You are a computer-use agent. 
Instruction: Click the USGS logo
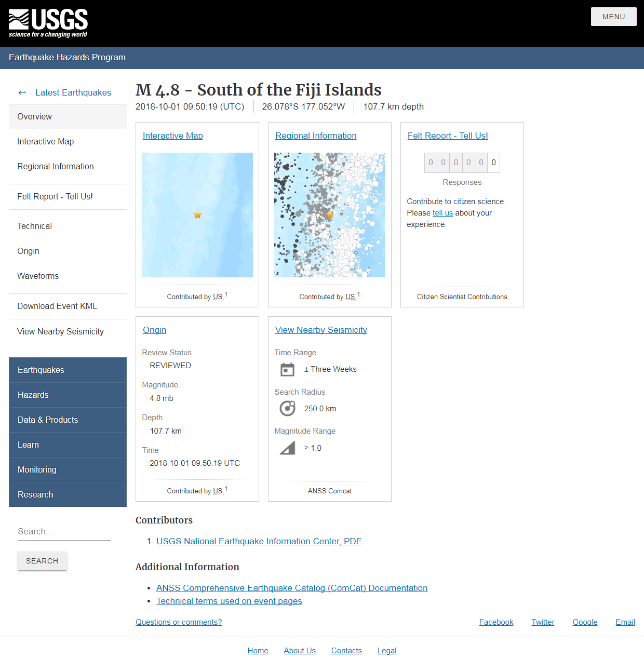48,23
